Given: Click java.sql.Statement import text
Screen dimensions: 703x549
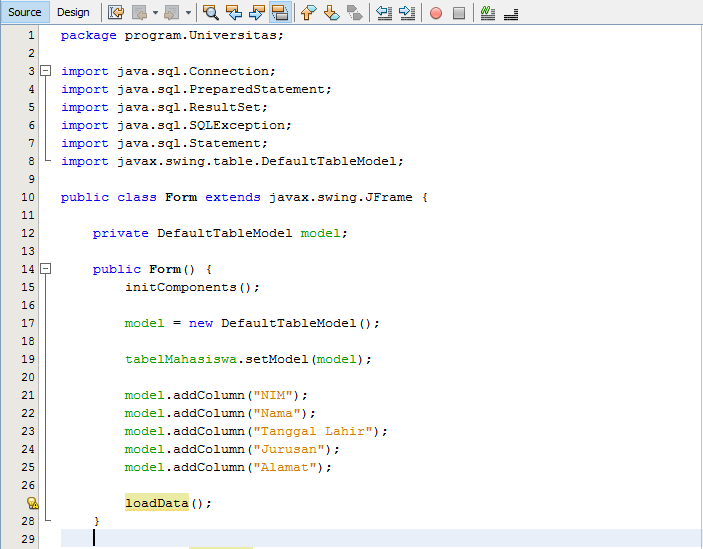Looking at the screenshot, I should (x=189, y=143).
